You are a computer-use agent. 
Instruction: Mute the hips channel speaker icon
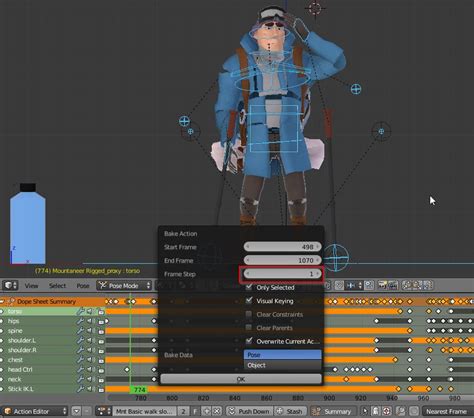[90, 321]
